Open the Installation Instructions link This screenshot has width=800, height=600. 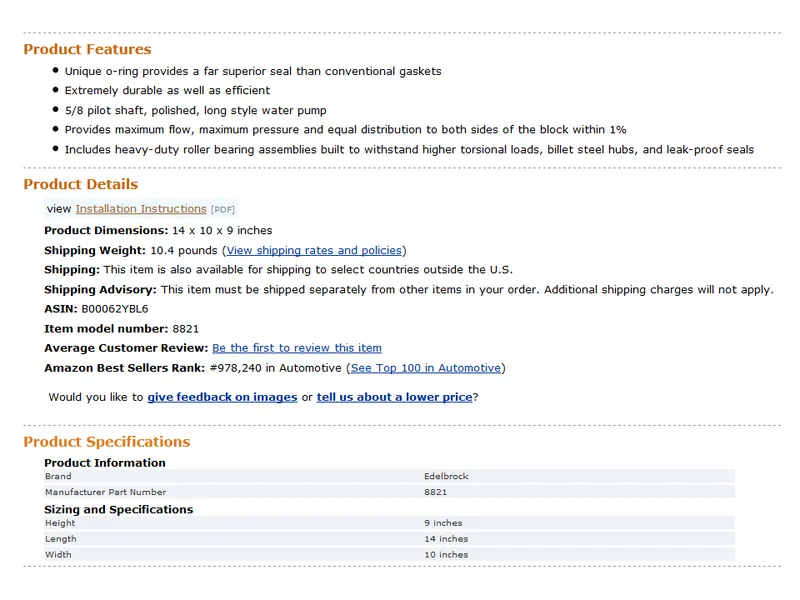(x=141, y=209)
